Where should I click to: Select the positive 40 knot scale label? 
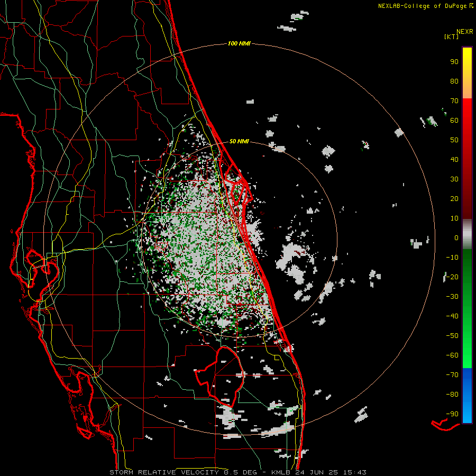point(454,159)
